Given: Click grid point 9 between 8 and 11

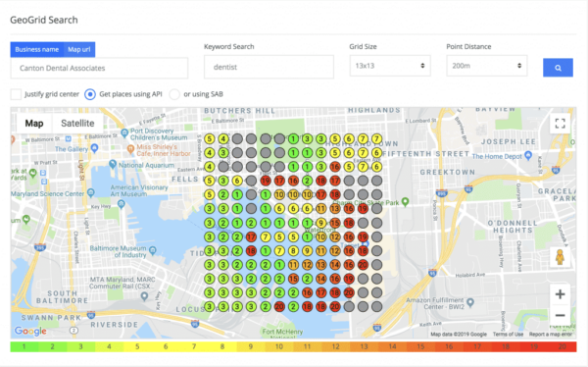Looking at the screenshot, I should tap(307, 250).
